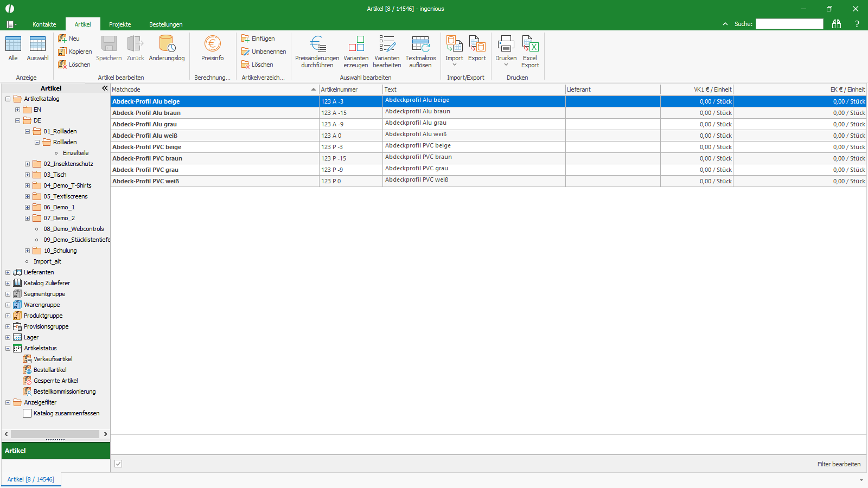Collapse the DE folder

tap(17, 120)
